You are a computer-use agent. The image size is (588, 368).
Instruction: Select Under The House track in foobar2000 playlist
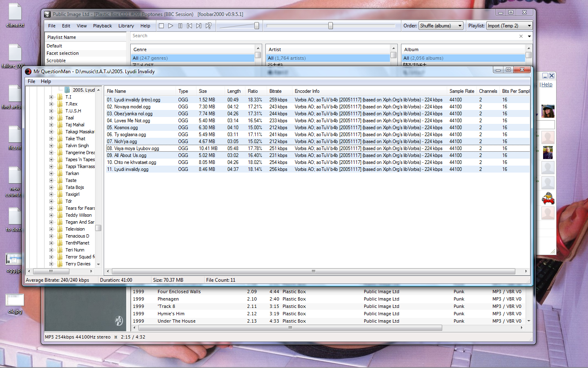pyautogui.click(x=327, y=321)
